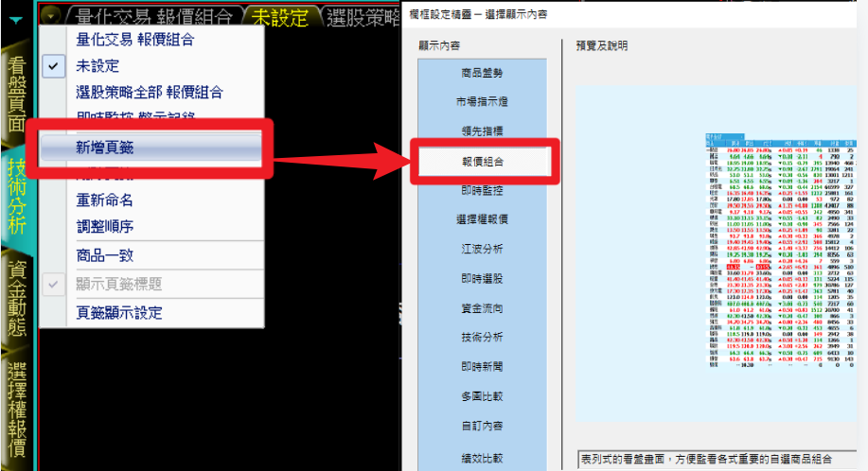Choose 即時監控 display content
This screenshot has height=471, width=868.
coord(482,190)
